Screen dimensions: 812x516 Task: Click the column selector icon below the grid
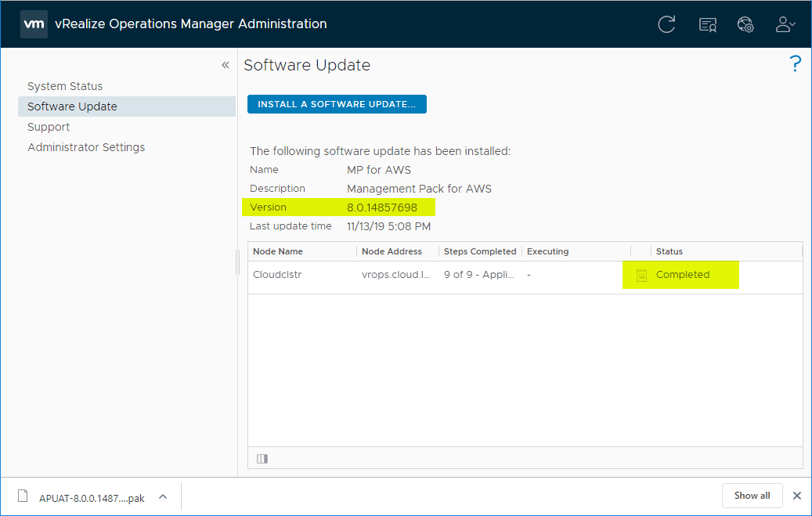pyautogui.click(x=262, y=458)
